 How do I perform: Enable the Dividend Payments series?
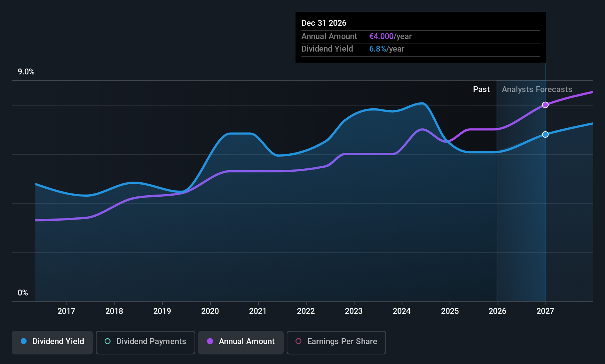[x=145, y=342]
